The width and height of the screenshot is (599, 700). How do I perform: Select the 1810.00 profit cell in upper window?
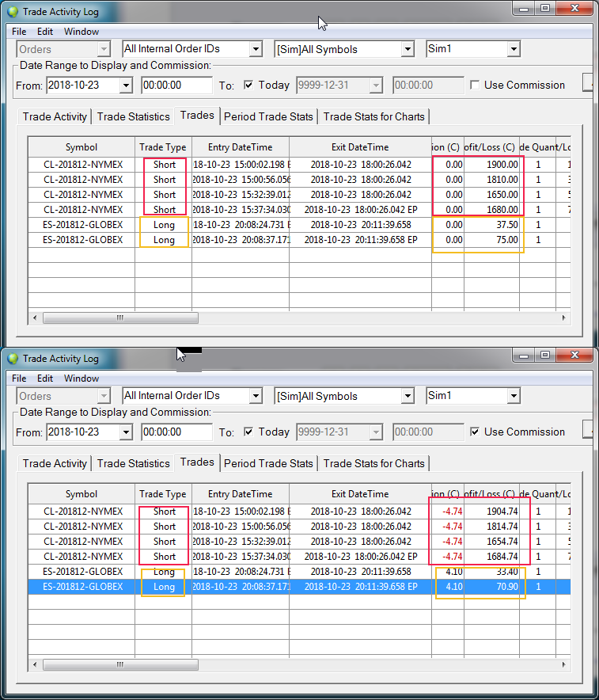click(x=491, y=180)
